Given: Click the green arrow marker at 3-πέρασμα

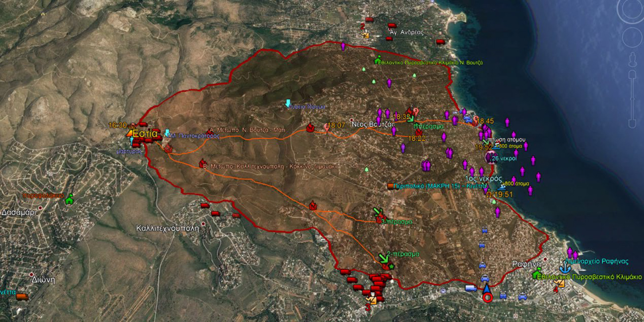Looking at the screenshot, I should click(378, 212).
